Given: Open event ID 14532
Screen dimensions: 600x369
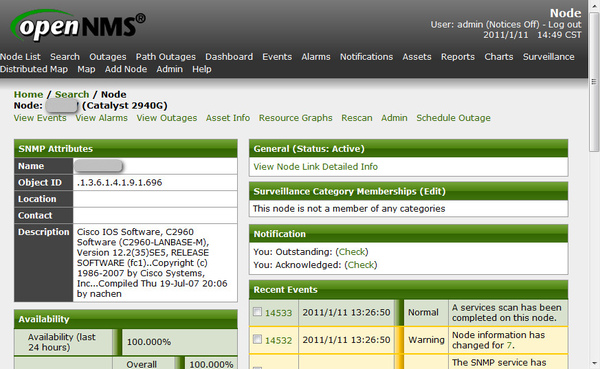Looking at the screenshot, I should coord(278,340).
